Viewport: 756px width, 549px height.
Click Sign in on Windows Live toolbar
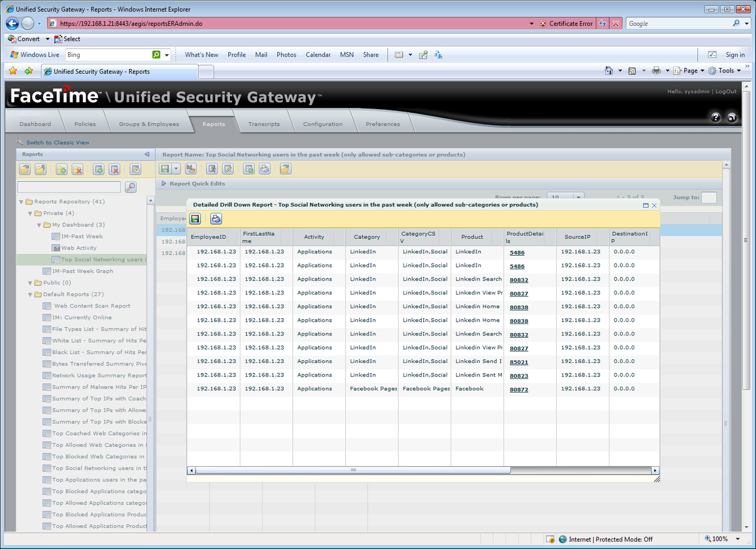[735, 55]
